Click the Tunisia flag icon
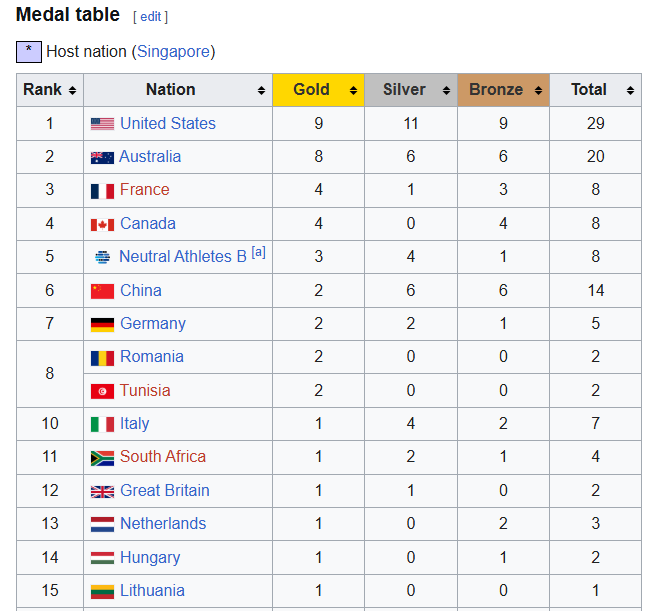 [x=102, y=391]
